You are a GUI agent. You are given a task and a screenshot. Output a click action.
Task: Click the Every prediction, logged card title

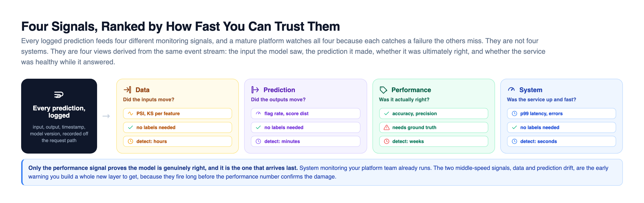(59, 112)
